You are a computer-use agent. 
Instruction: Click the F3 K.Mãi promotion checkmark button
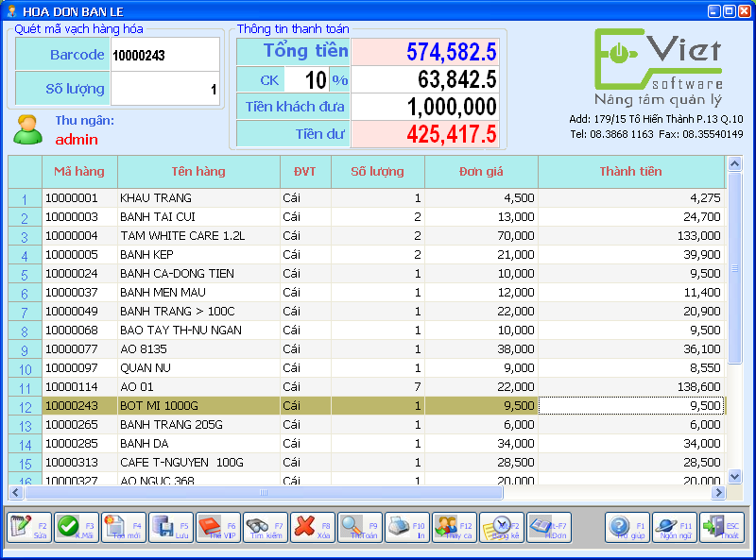point(77,527)
